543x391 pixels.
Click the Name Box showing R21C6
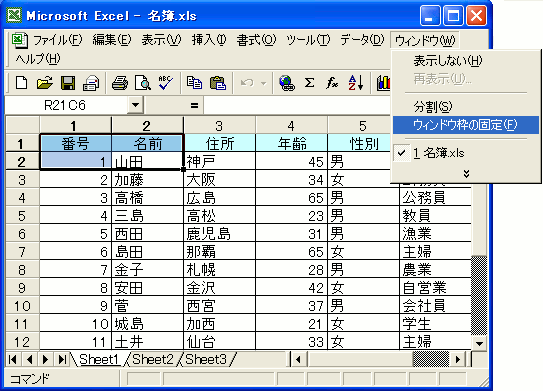[66, 105]
